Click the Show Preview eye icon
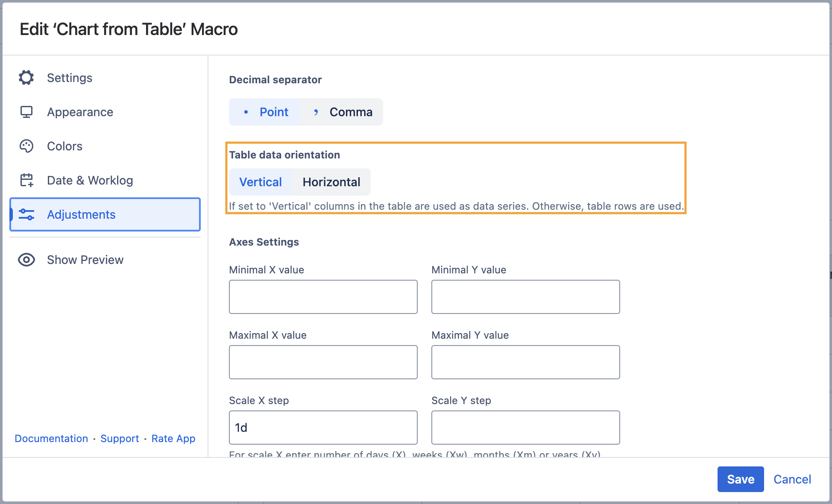This screenshot has height=504, width=832. [26, 260]
